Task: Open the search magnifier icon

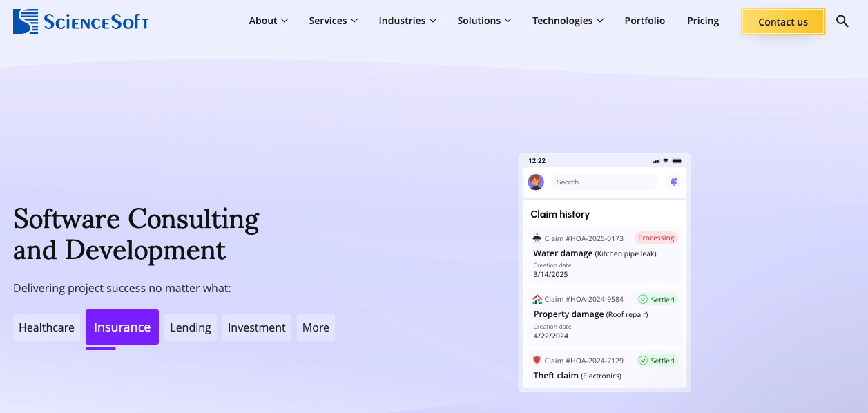Action: pos(842,21)
